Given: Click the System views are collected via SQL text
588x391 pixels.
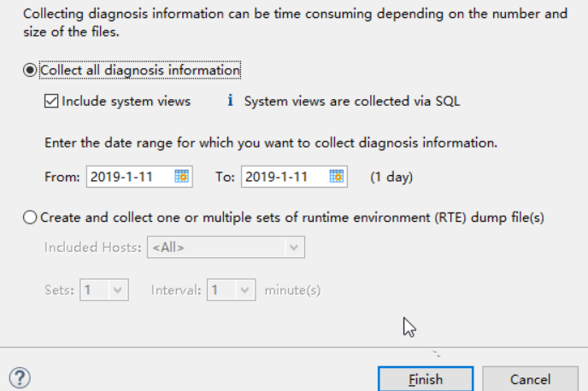Looking at the screenshot, I should [352, 101].
